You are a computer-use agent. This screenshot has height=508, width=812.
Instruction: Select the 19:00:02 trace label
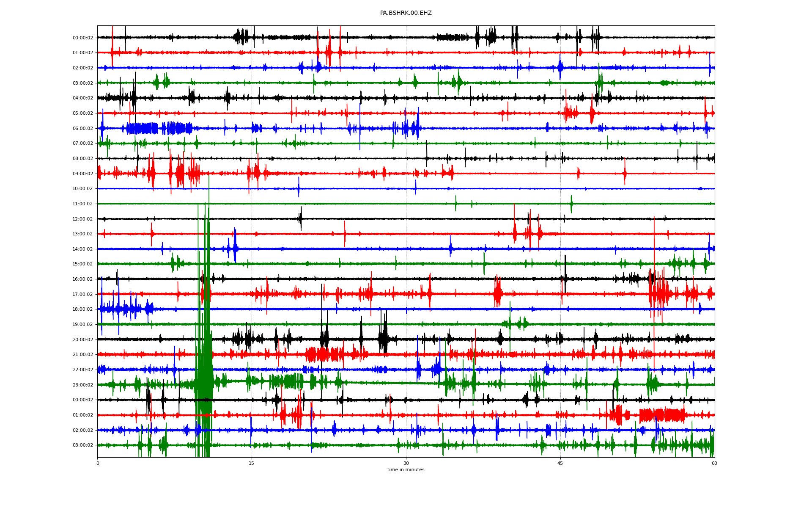coord(82,325)
